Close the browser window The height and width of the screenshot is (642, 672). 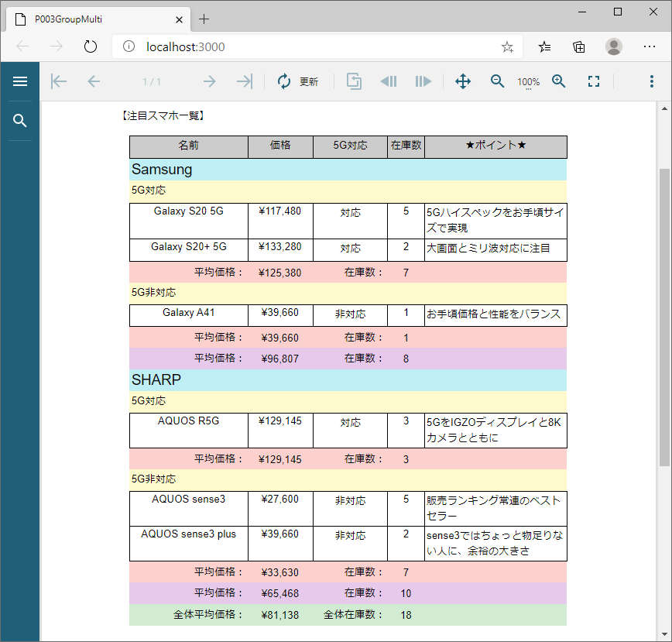coord(653,12)
